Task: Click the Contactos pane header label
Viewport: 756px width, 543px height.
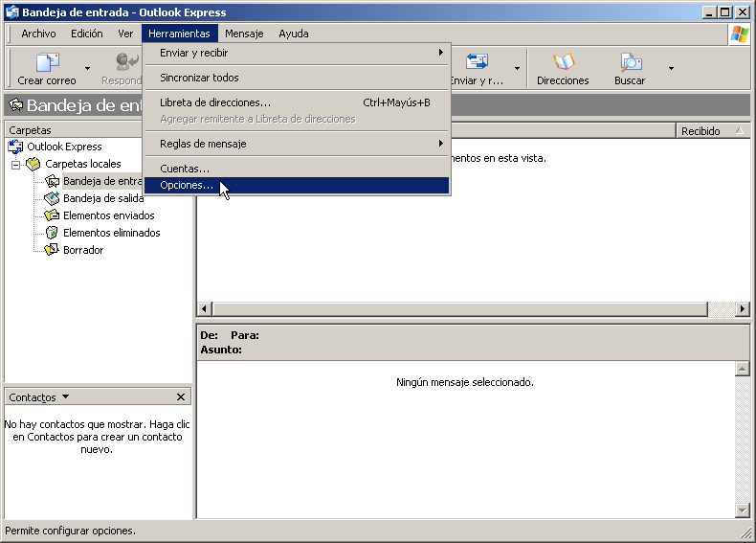Action: coord(33,397)
